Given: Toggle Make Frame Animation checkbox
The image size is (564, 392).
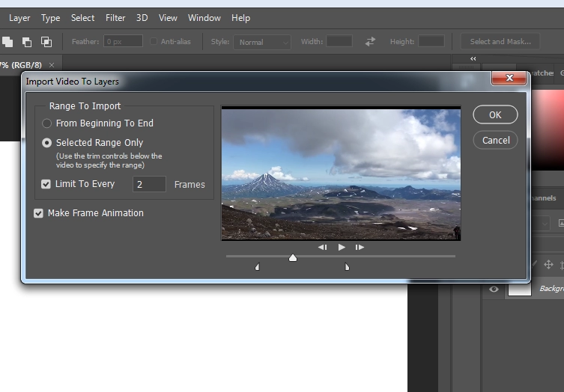Looking at the screenshot, I should 38,213.
